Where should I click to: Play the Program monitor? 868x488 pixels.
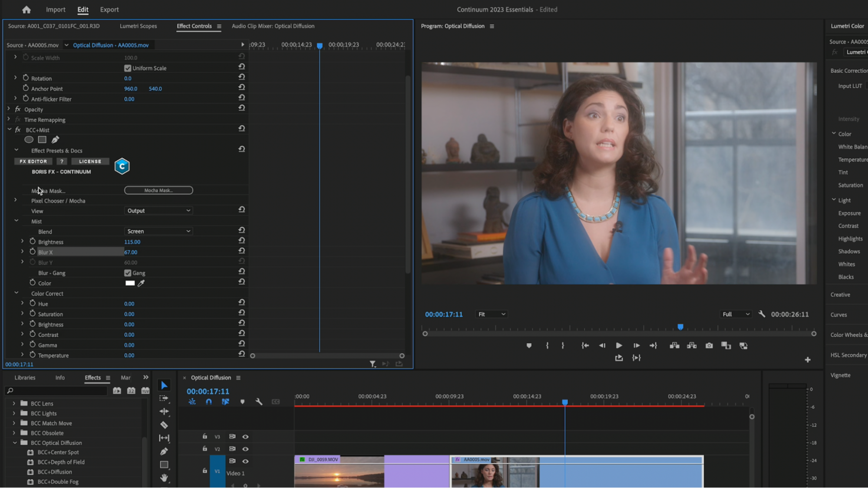click(x=619, y=346)
